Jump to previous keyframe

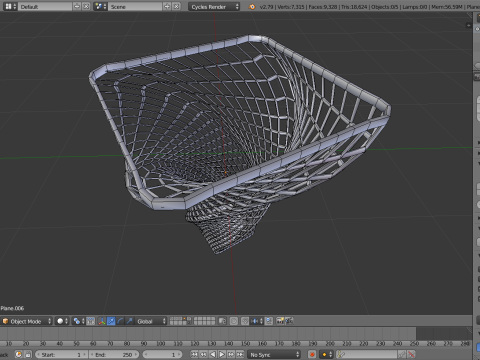pos(203,354)
